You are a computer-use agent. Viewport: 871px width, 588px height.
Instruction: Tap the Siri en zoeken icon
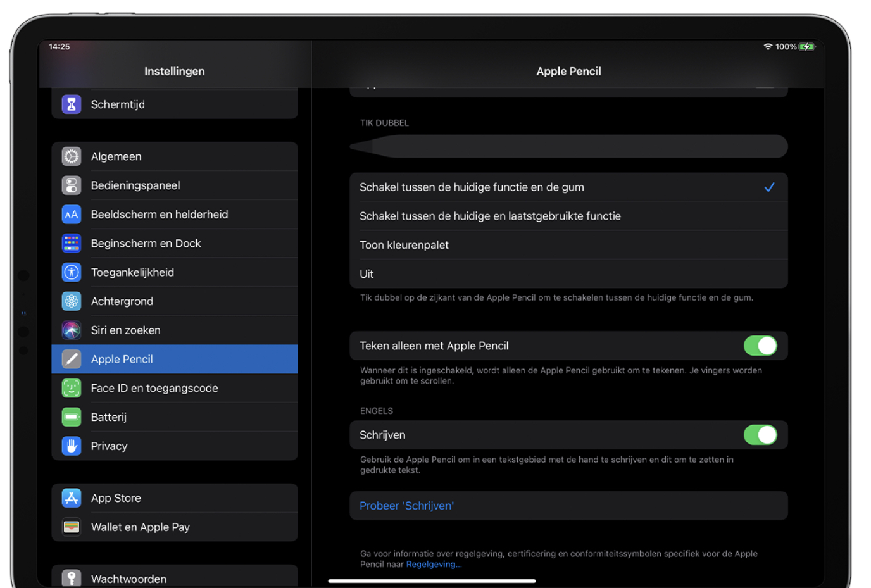72,330
